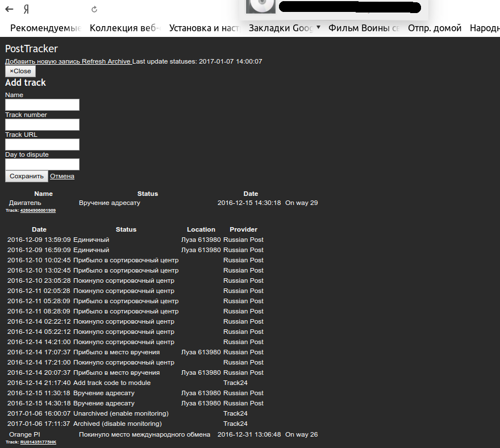Viewport: 500px width, 448px height.
Task: Click date 2016-12-31 13:06:48
Action: point(249,434)
